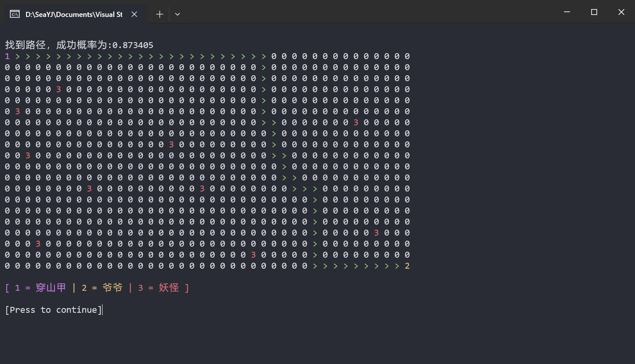Click the legend entry 1 = 穿山甲
This screenshot has width=635, height=364.
click(x=40, y=288)
